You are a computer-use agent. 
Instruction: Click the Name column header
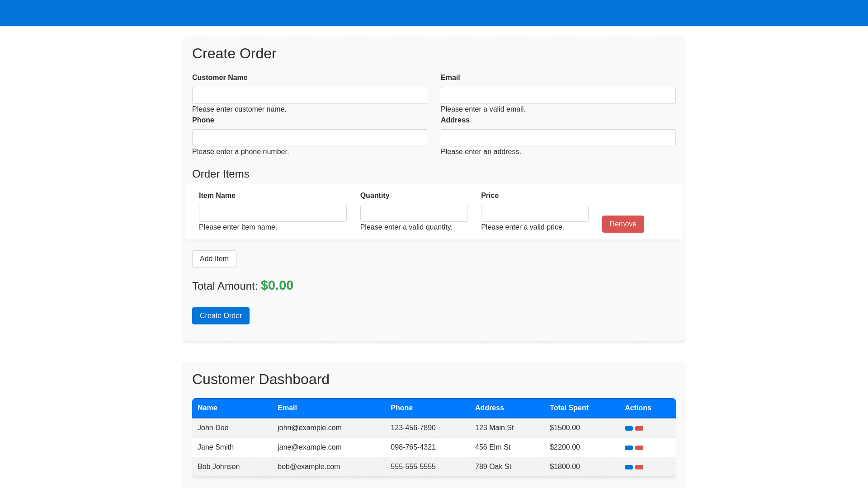[x=207, y=408]
